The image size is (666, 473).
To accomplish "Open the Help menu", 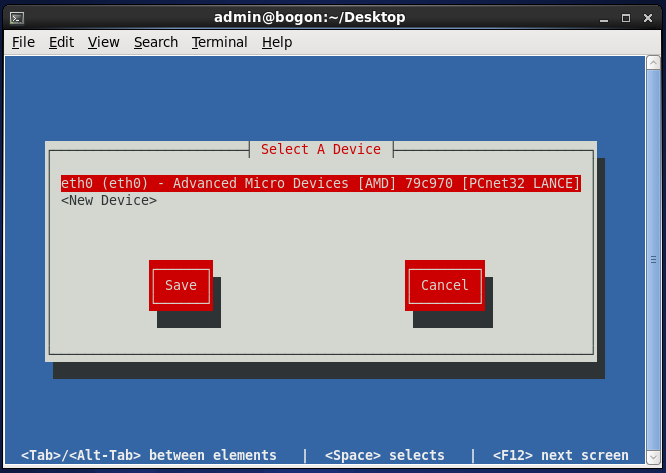I will [277, 42].
